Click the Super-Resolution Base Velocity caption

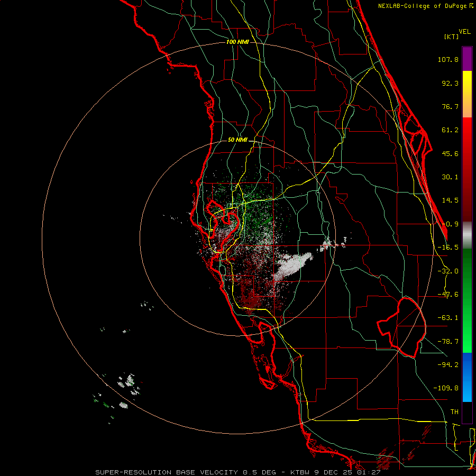tap(237, 472)
